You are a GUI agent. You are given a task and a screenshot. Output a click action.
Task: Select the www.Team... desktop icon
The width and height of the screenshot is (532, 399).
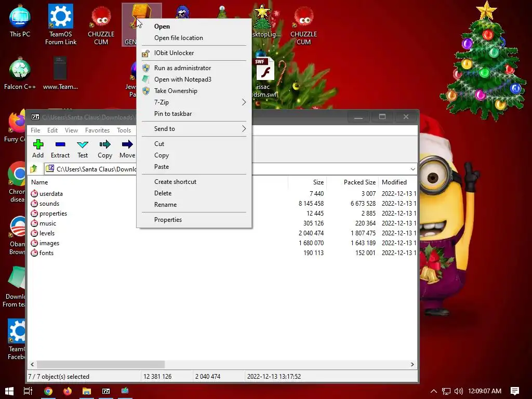(60, 73)
